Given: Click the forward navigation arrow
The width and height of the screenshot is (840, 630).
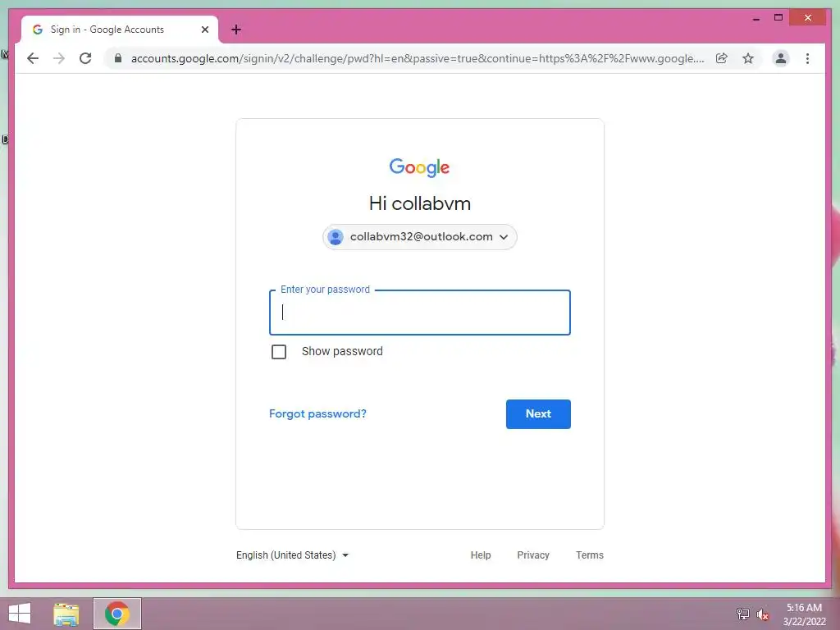Looking at the screenshot, I should (59, 58).
